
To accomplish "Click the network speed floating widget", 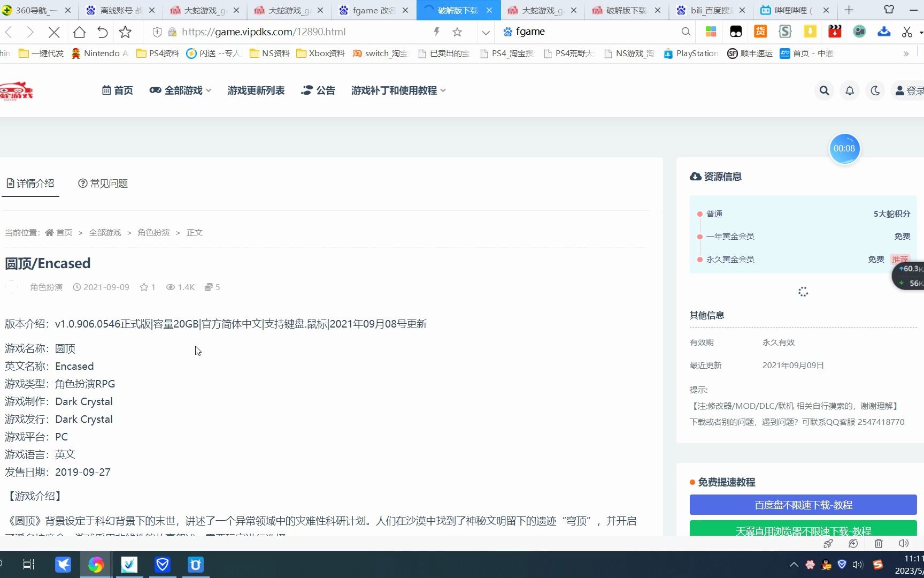I will click(x=909, y=276).
